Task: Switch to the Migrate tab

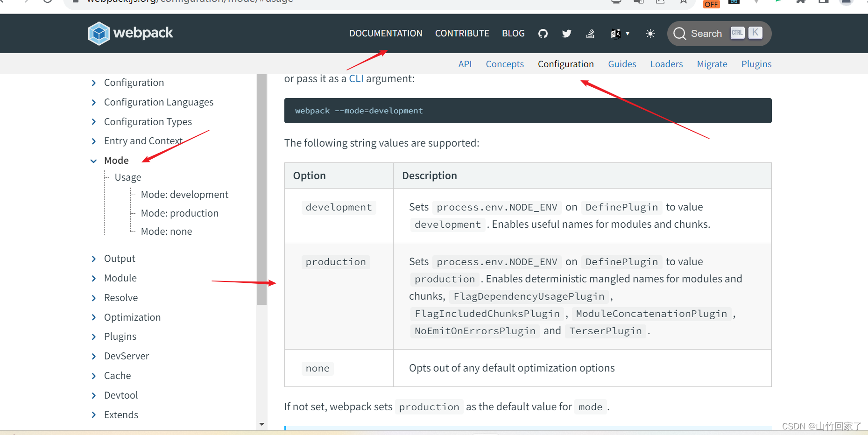Action: [x=712, y=64]
